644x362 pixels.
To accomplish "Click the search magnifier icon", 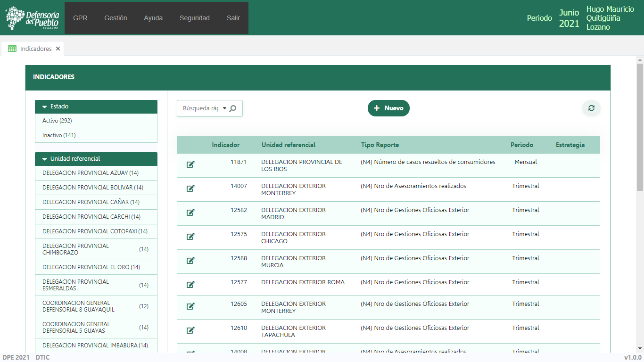I will pyautogui.click(x=233, y=108).
